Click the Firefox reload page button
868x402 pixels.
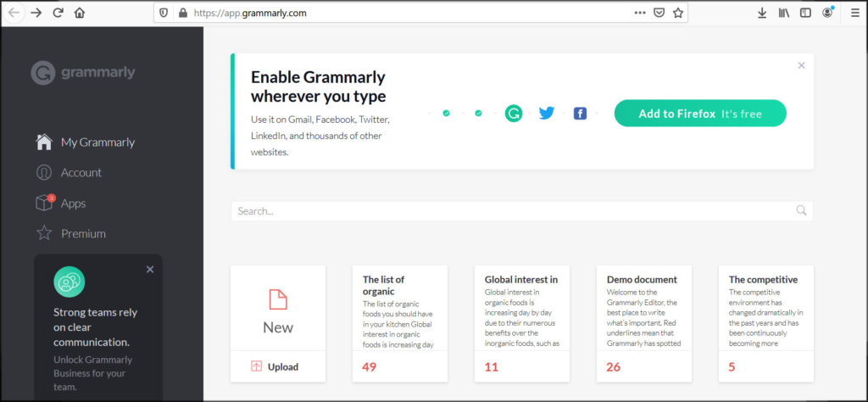coord(58,13)
